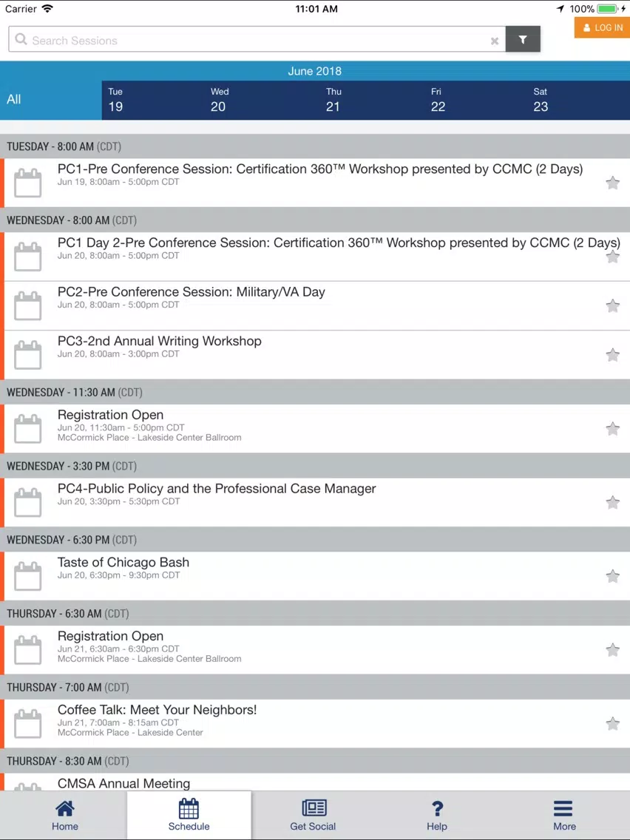
Task: Open the session filter funnel icon
Action: pos(522,39)
